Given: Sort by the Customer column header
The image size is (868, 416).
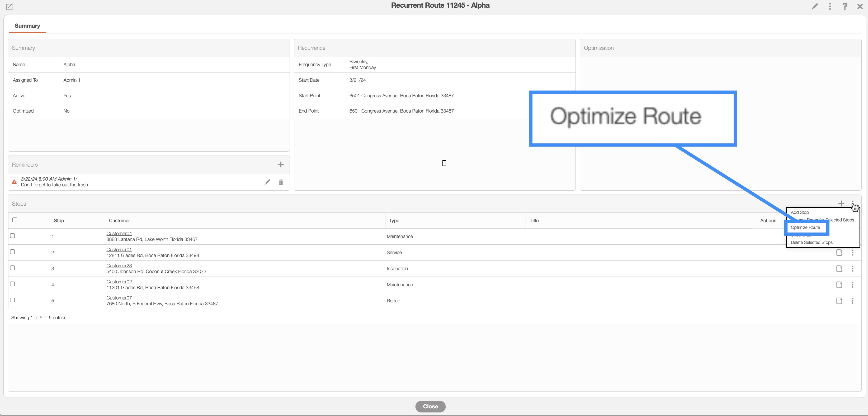Looking at the screenshot, I should [x=119, y=221].
